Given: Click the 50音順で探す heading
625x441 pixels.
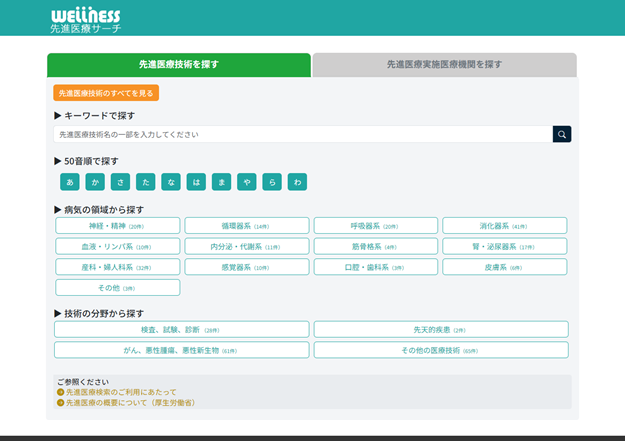Looking at the screenshot, I should click(86, 161).
